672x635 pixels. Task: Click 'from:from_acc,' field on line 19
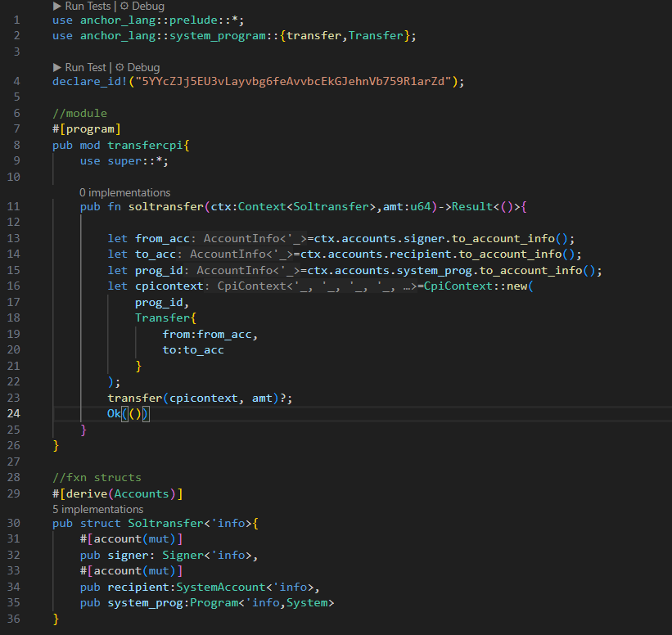coord(210,334)
